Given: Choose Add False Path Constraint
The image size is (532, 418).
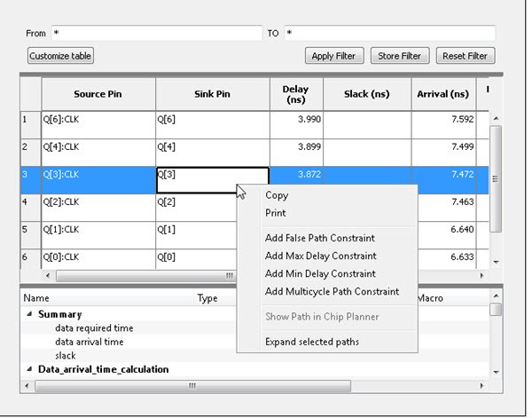Looking at the screenshot, I should 319,238.
